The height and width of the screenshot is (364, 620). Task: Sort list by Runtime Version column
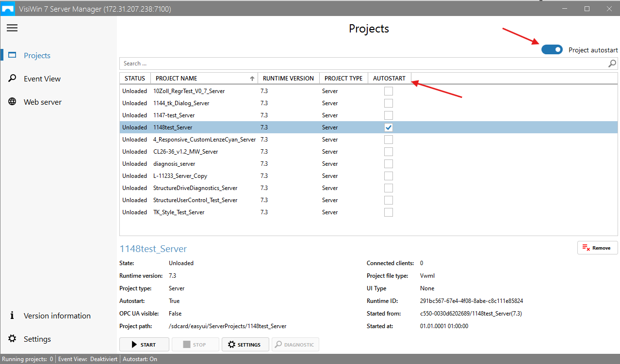[x=288, y=78]
